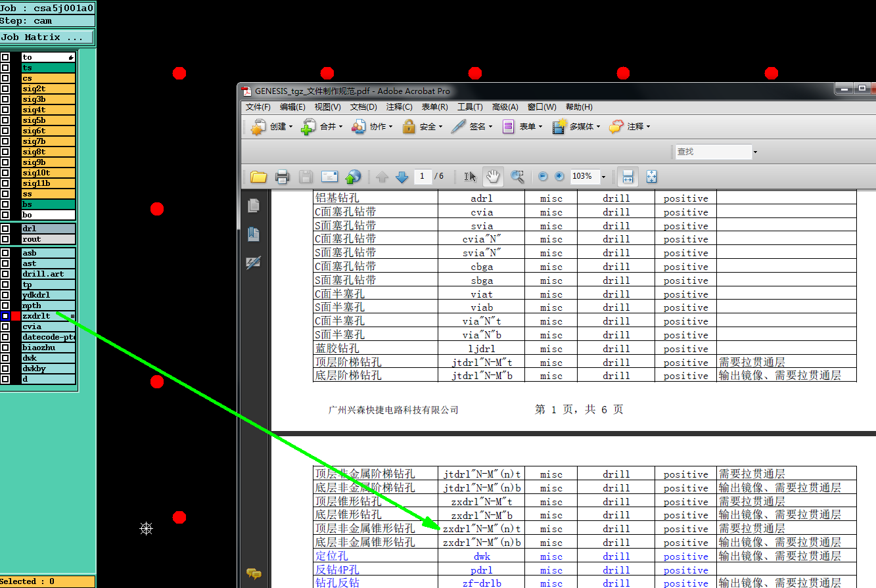Zoom out with the minus icon
The height and width of the screenshot is (588, 876).
543,177
